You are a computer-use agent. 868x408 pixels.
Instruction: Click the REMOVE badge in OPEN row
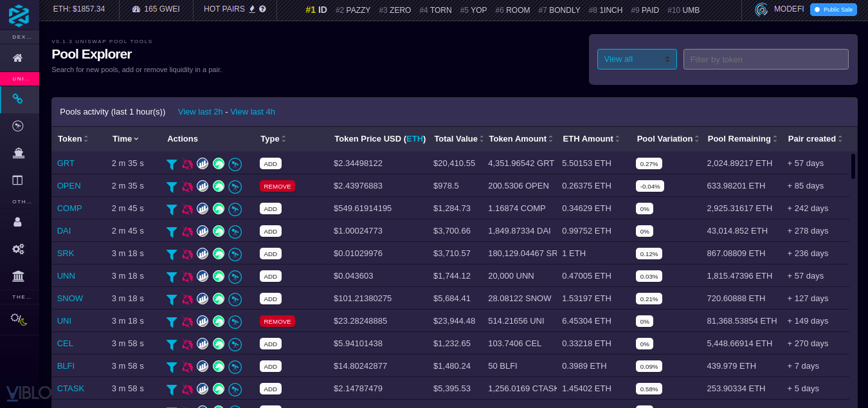(x=277, y=186)
